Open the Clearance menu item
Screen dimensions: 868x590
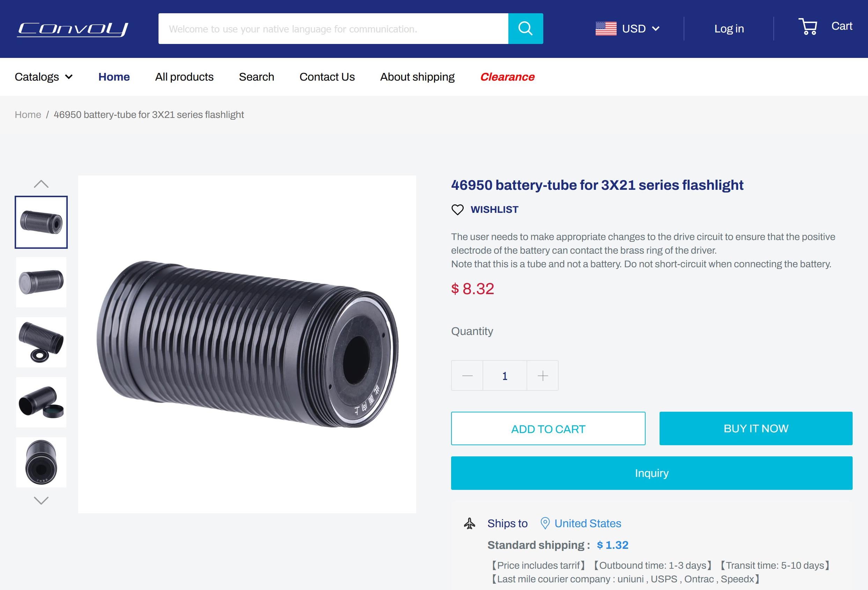(507, 77)
